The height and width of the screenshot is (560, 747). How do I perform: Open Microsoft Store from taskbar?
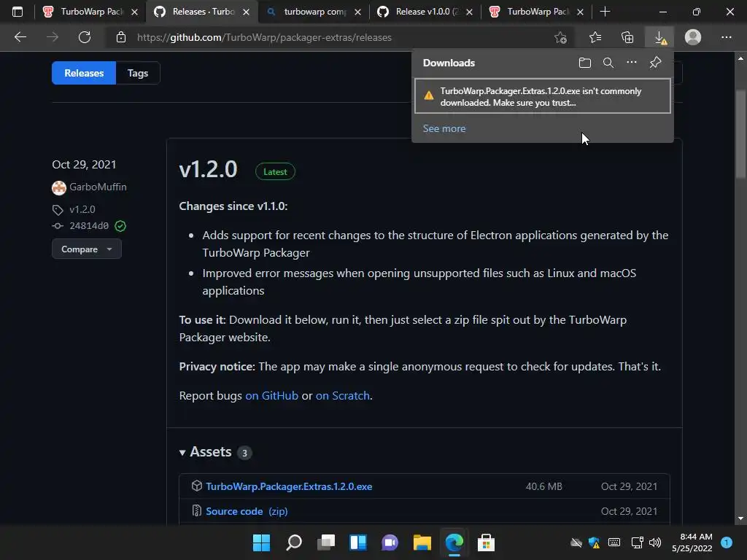pyautogui.click(x=486, y=542)
